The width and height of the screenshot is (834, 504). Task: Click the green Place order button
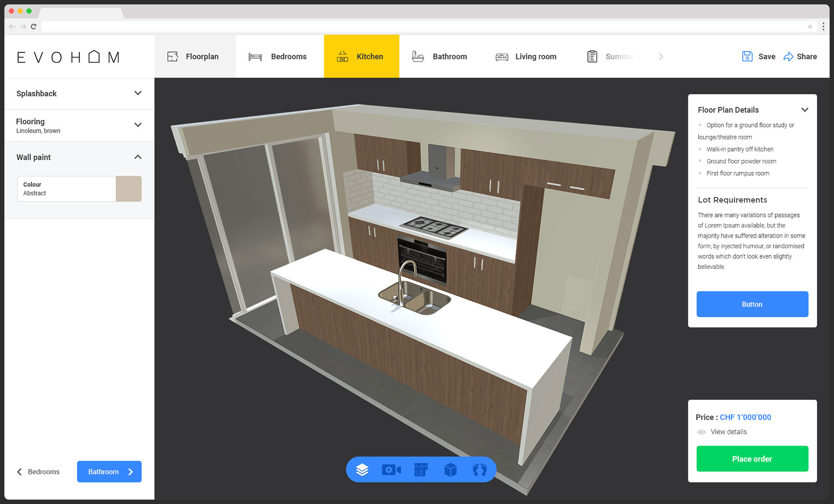(x=752, y=459)
